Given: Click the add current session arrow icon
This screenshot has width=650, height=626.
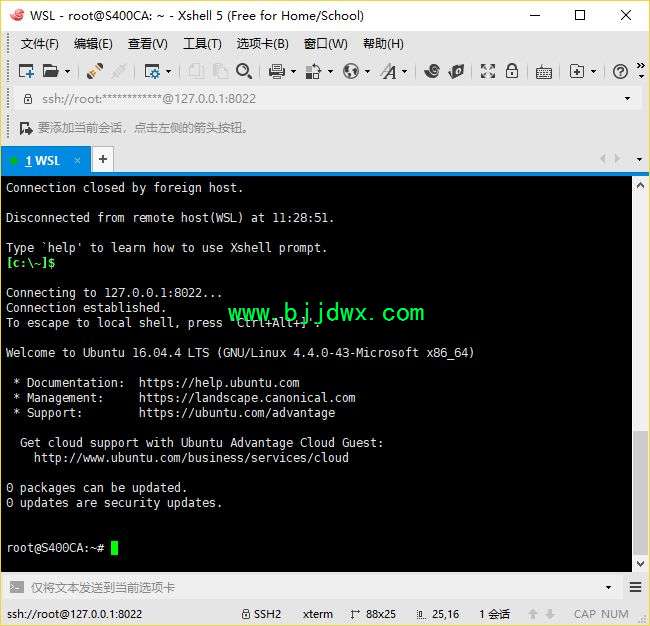Looking at the screenshot, I should click(26, 128).
